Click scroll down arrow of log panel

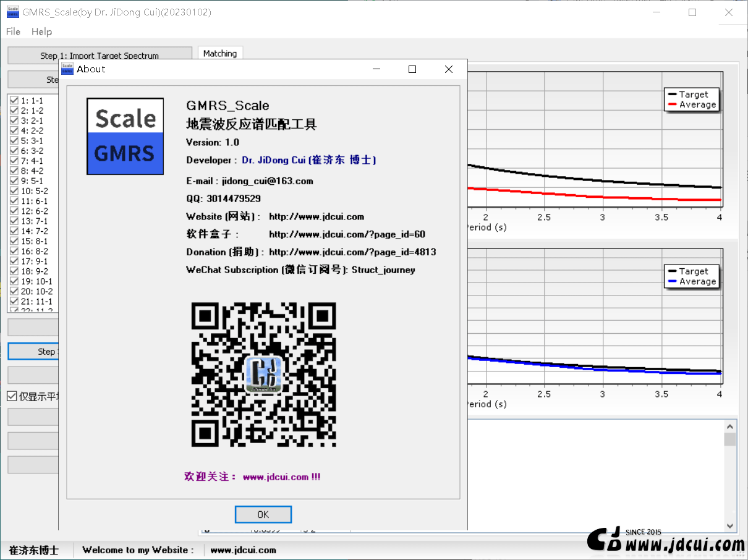pos(730,526)
